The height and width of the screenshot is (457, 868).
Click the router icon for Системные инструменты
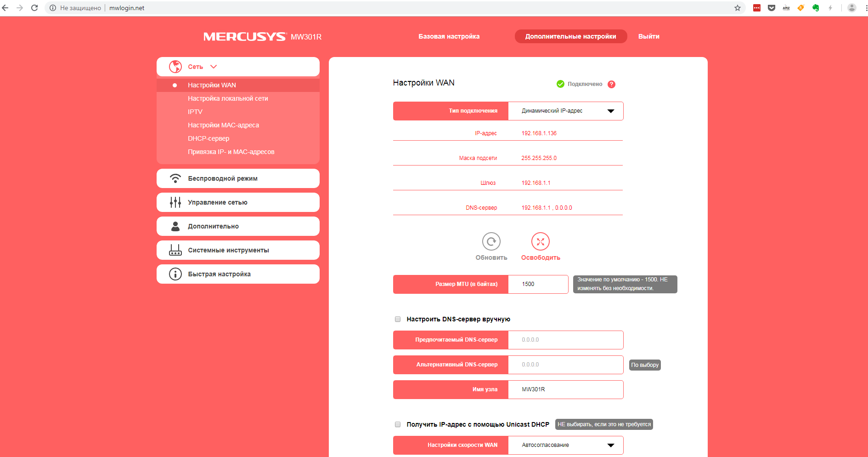tap(175, 250)
